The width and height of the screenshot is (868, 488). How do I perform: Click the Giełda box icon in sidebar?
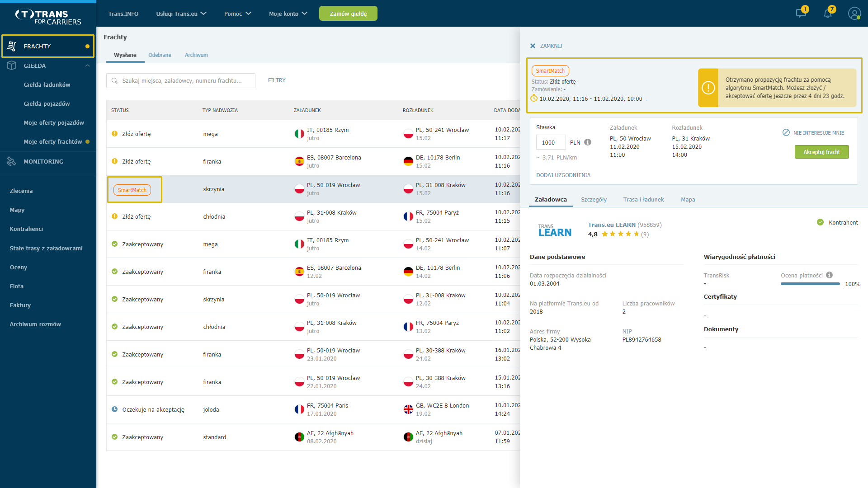point(12,66)
